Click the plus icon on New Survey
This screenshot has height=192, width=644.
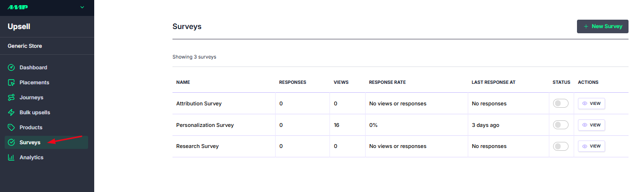[586, 27]
